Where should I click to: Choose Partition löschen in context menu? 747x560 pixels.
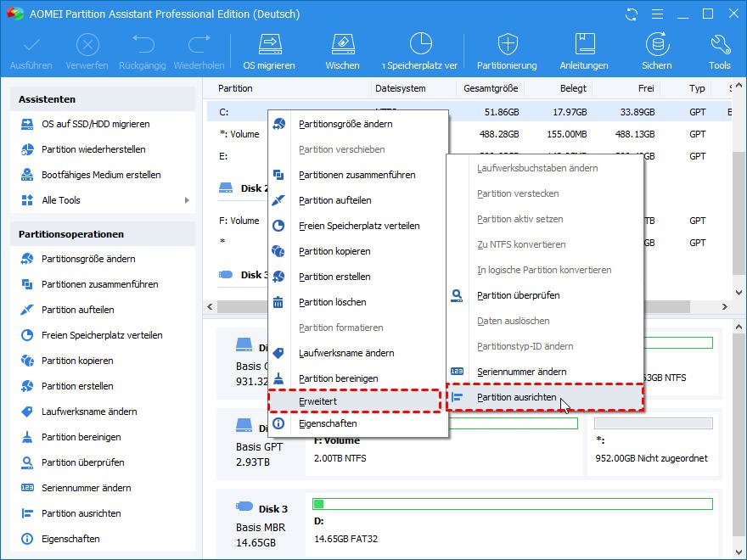(x=358, y=302)
